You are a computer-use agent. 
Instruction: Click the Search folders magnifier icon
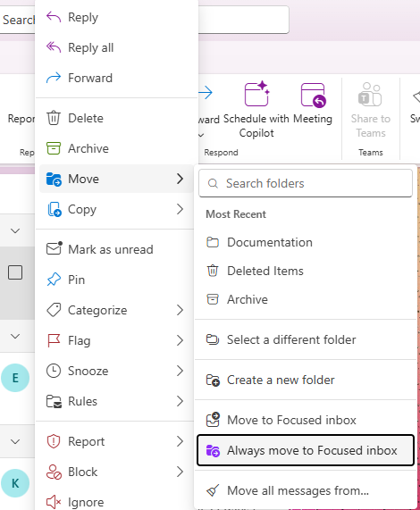point(213,183)
